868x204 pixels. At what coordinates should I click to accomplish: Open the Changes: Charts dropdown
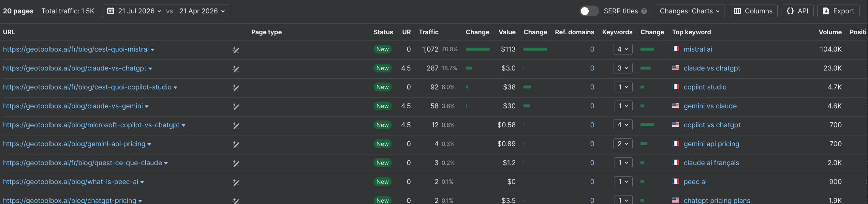689,11
